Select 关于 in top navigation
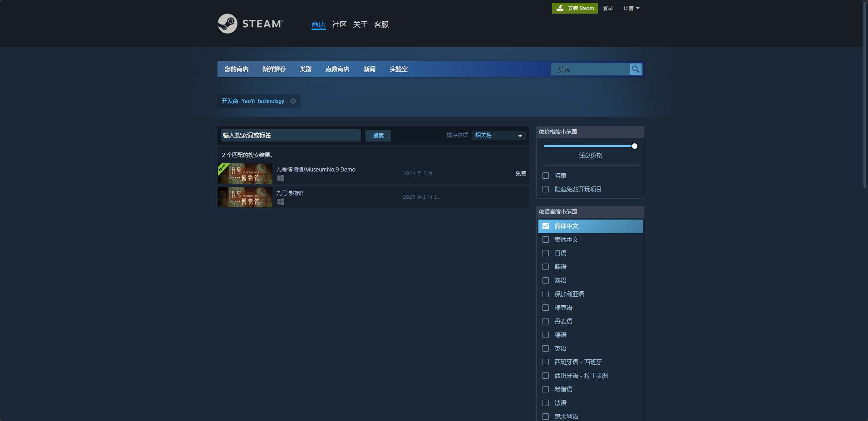Viewport: 868px width, 421px height. pyautogui.click(x=360, y=24)
